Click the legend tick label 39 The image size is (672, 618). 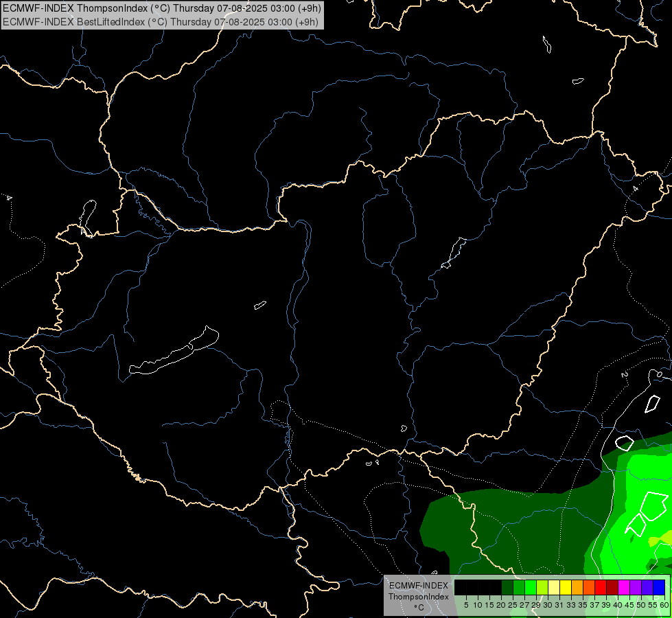click(x=606, y=605)
